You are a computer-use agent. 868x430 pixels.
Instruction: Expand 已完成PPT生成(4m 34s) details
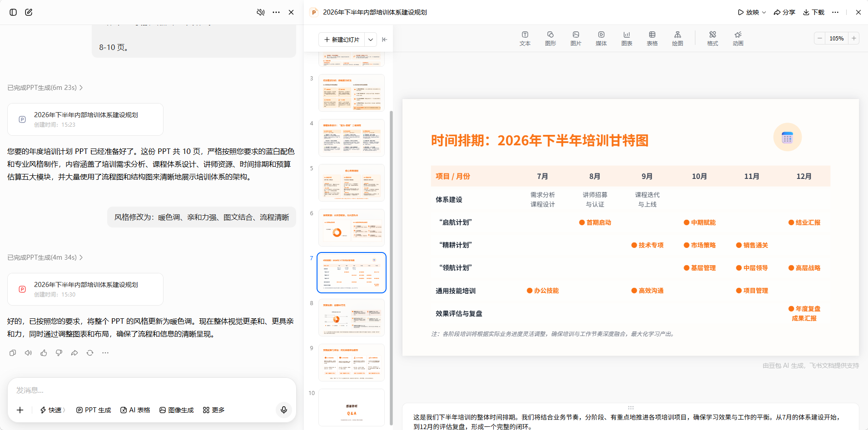45,257
